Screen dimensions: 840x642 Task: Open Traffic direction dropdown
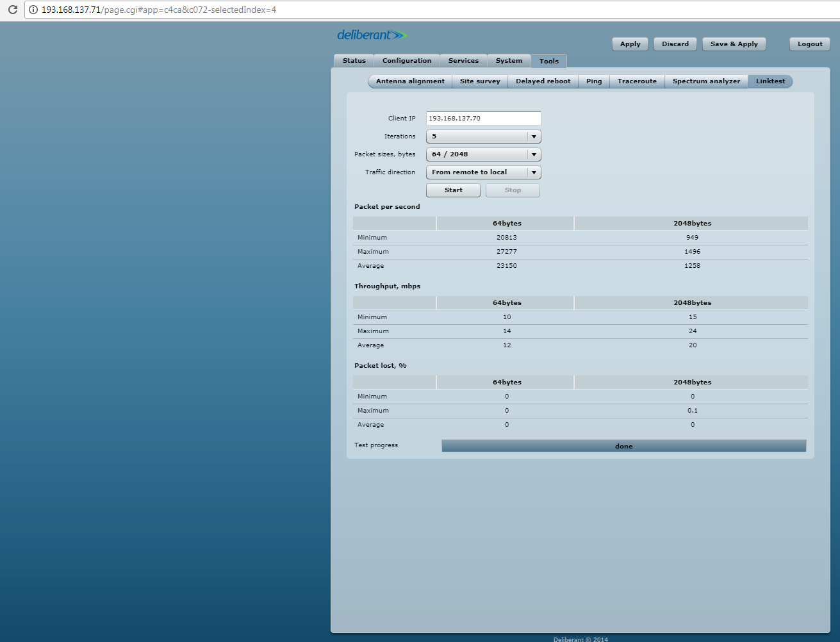483,172
